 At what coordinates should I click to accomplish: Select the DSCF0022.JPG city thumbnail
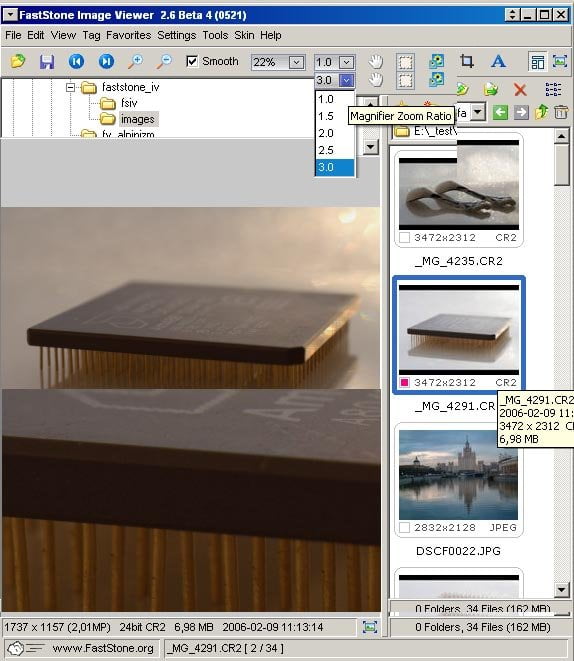click(459, 475)
